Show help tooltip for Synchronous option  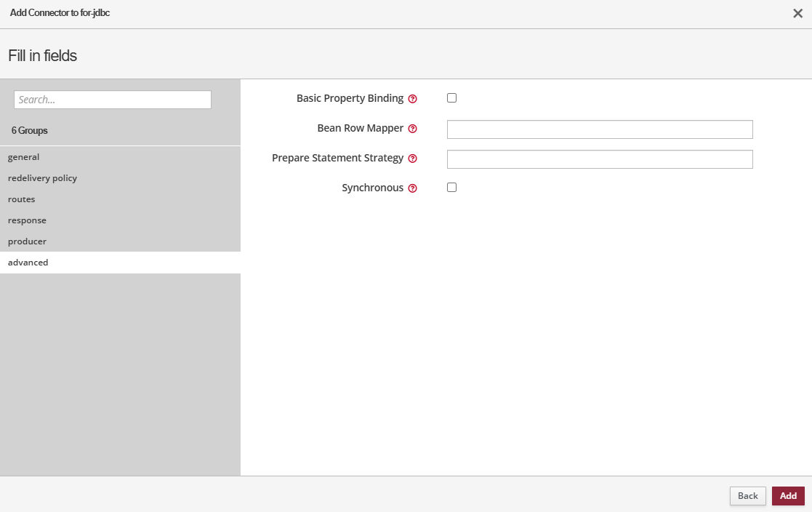coord(412,188)
